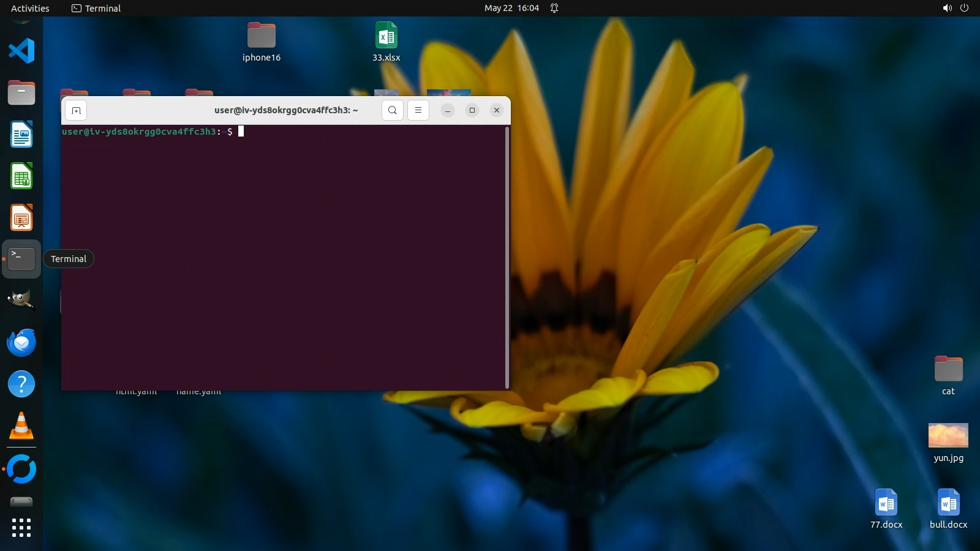Click the new tab icon in Terminal
The image size is (980, 551).
[76, 110]
